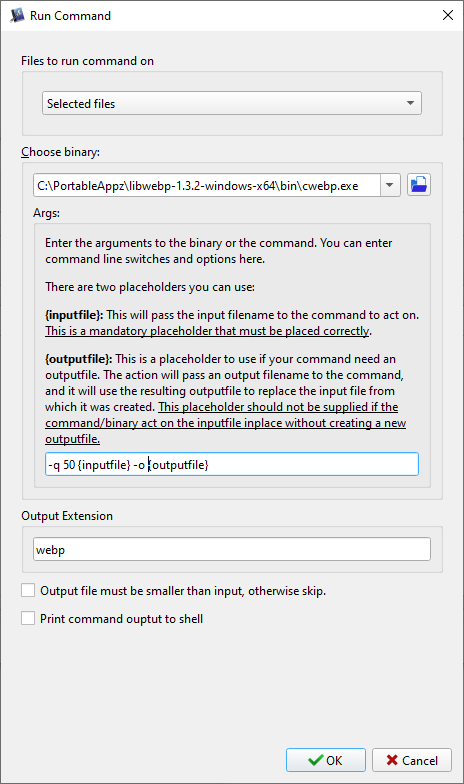The width and height of the screenshot is (464, 784).
Task: Click the Cancel button
Action: click(x=412, y=760)
